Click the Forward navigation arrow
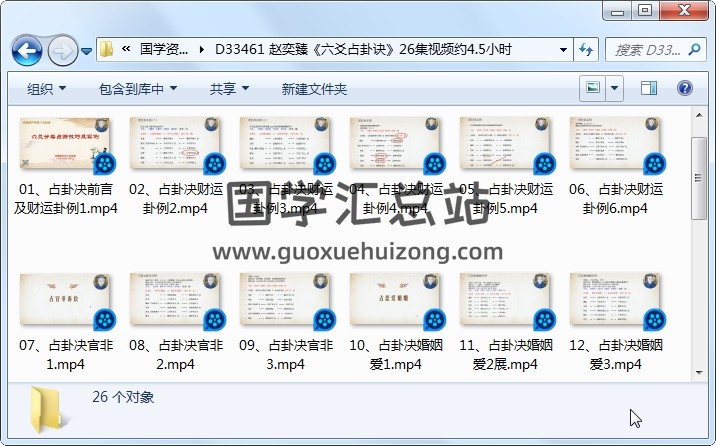This screenshot has width=716, height=446. coord(62,49)
